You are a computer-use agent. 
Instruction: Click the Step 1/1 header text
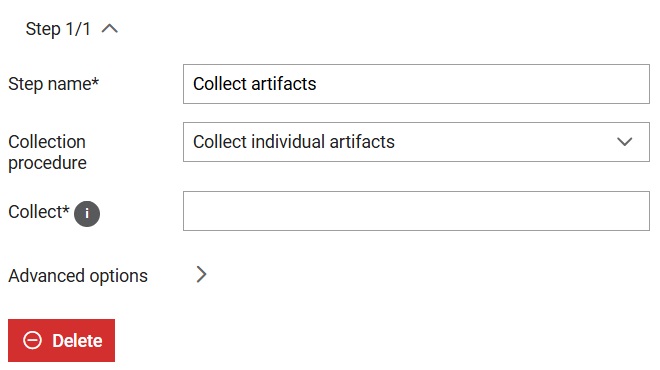point(58,29)
